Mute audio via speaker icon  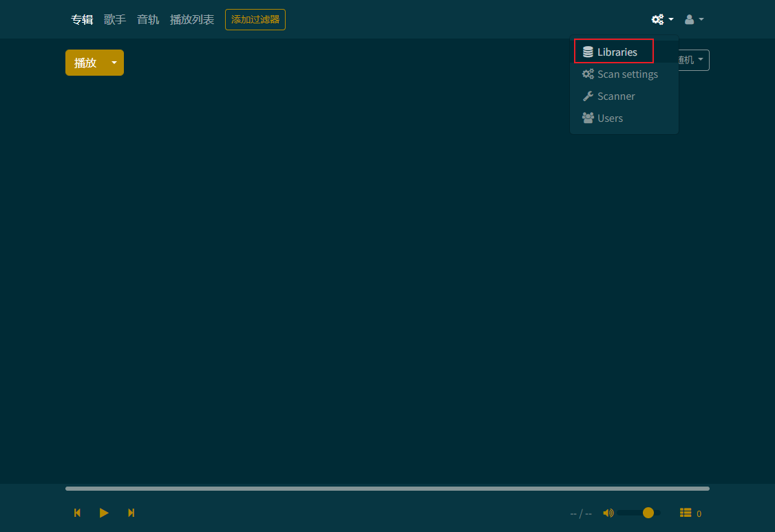608,513
